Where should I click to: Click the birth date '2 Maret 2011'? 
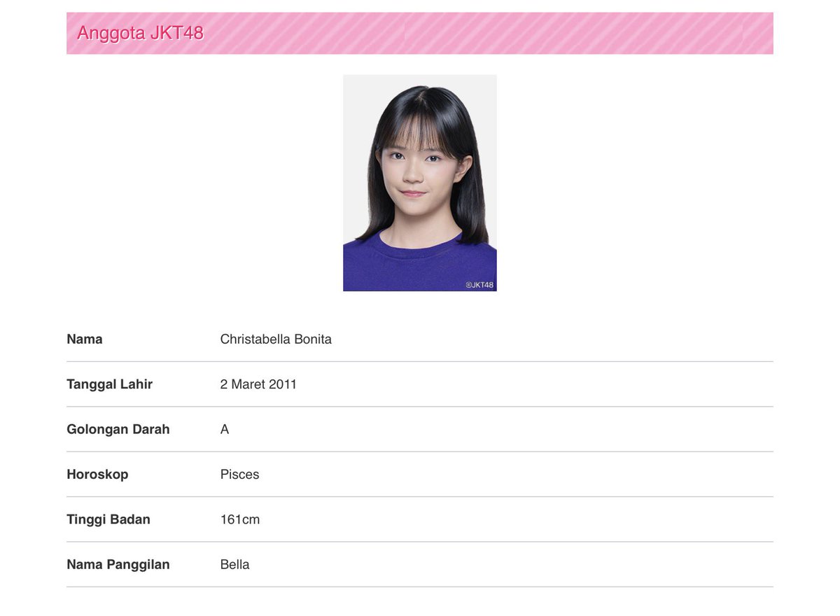(258, 384)
